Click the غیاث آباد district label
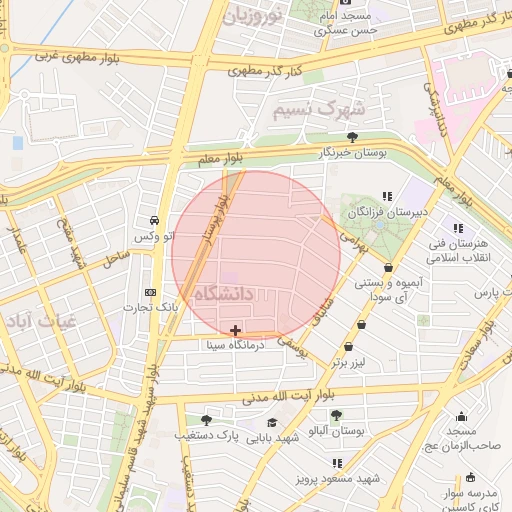The width and height of the screenshot is (512, 512). [42, 321]
